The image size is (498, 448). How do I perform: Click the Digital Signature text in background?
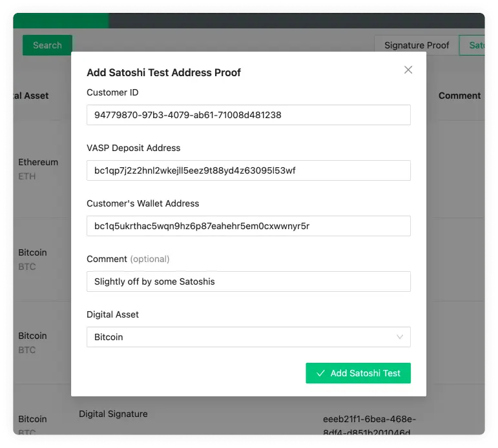tap(113, 414)
